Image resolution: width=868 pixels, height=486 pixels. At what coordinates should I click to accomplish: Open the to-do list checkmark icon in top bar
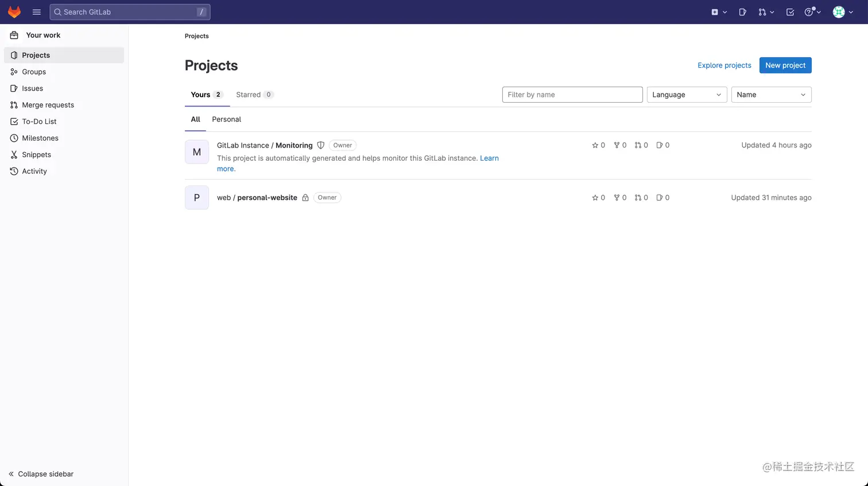click(790, 12)
